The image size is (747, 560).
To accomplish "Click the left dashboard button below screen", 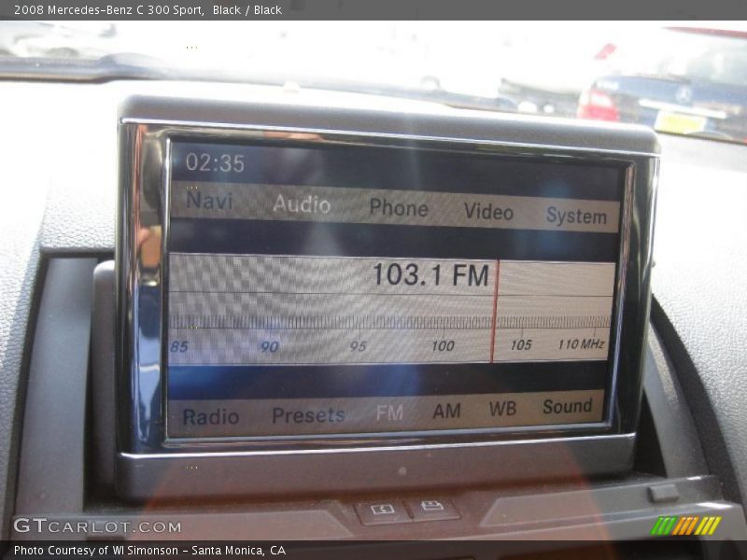I will pyautogui.click(x=383, y=511).
